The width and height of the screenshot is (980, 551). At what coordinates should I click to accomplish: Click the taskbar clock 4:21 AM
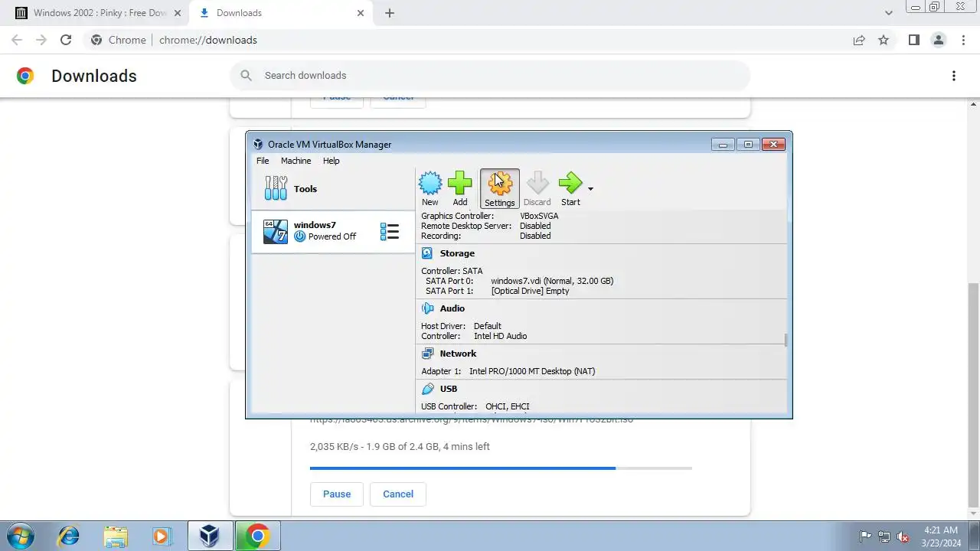point(941,536)
